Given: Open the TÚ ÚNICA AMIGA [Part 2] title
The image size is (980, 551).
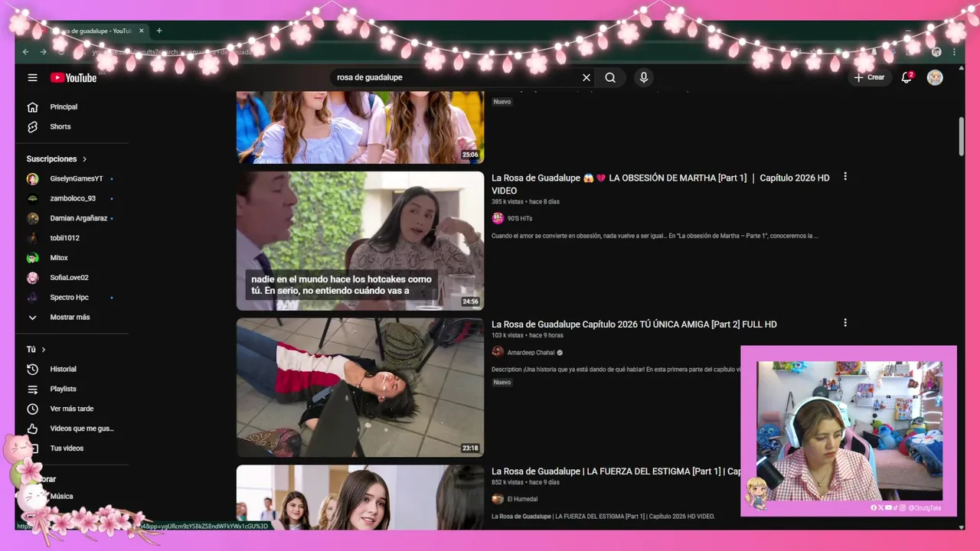Looking at the screenshot, I should (x=634, y=324).
